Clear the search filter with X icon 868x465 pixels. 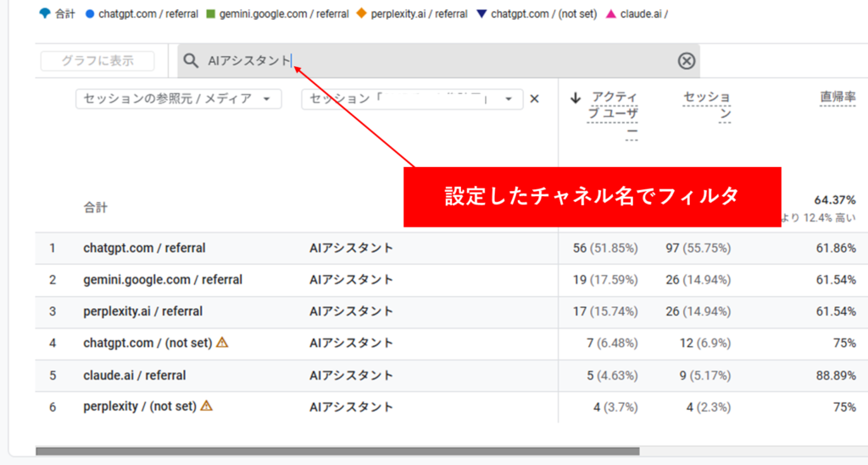pyautogui.click(x=687, y=61)
